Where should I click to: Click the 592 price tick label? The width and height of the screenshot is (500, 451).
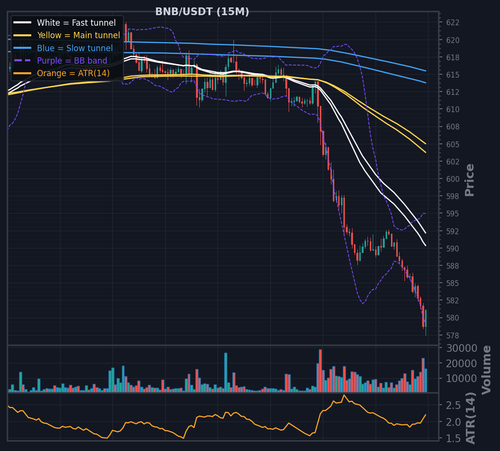coord(453,231)
